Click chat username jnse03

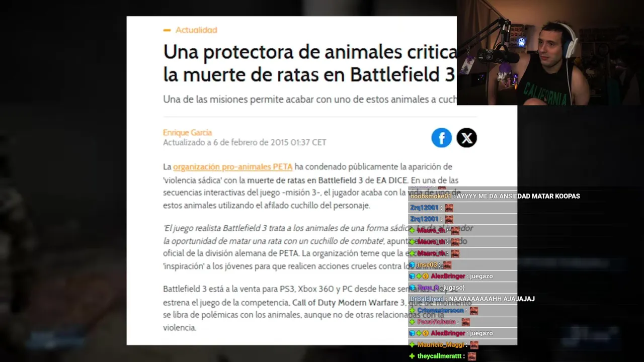point(427,265)
